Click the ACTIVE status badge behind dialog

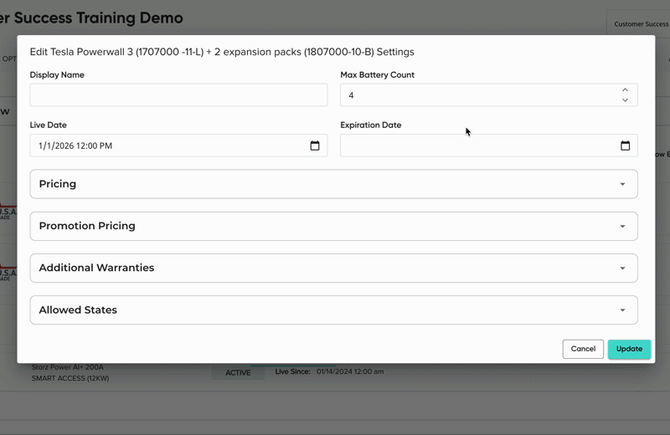238,373
